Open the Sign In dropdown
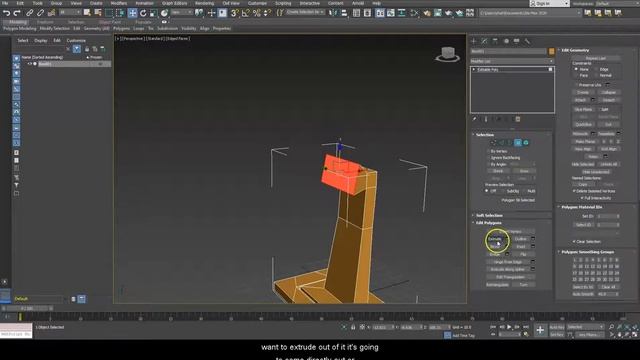Screen dimensions: 640x360 (x=549, y=3)
